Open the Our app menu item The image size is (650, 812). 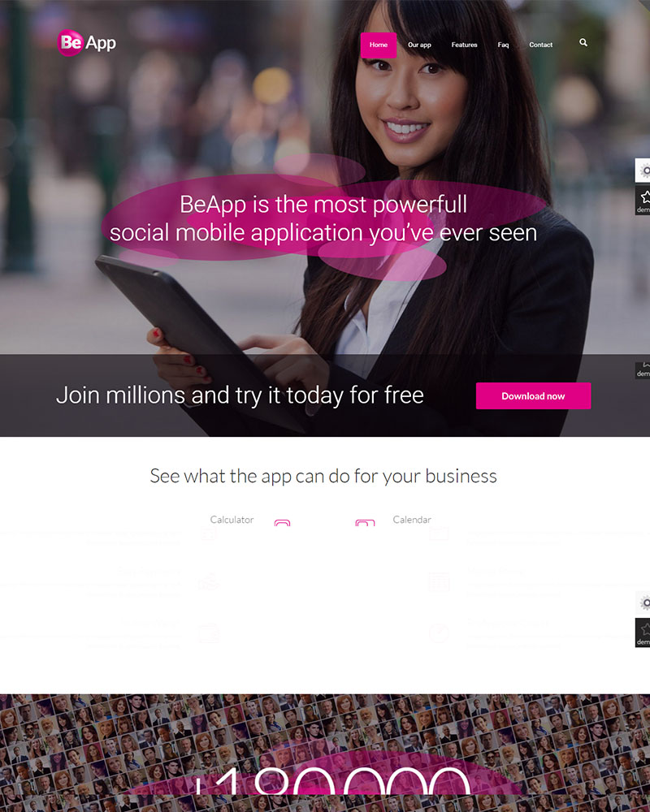coord(419,45)
